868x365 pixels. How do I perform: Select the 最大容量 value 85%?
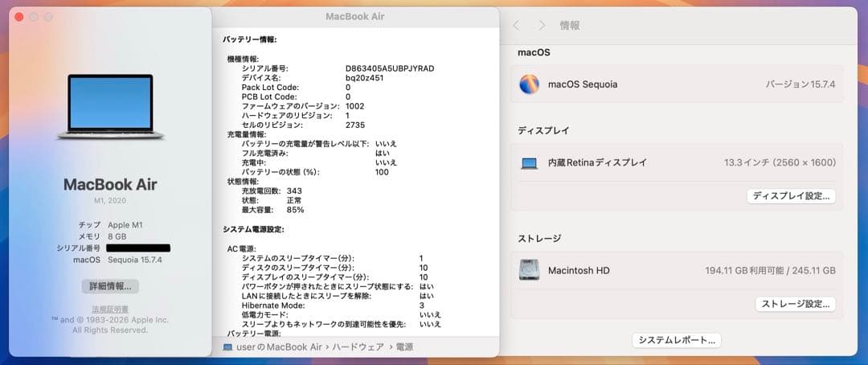coord(295,210)
